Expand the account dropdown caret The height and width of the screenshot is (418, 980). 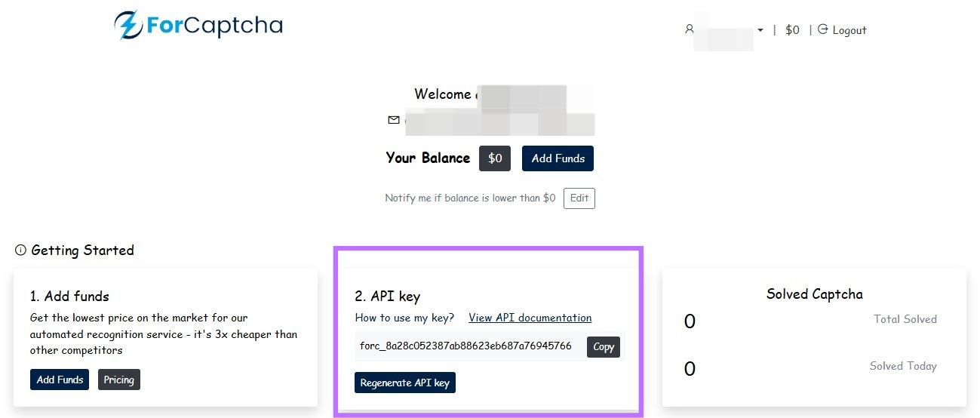[760, 30]
